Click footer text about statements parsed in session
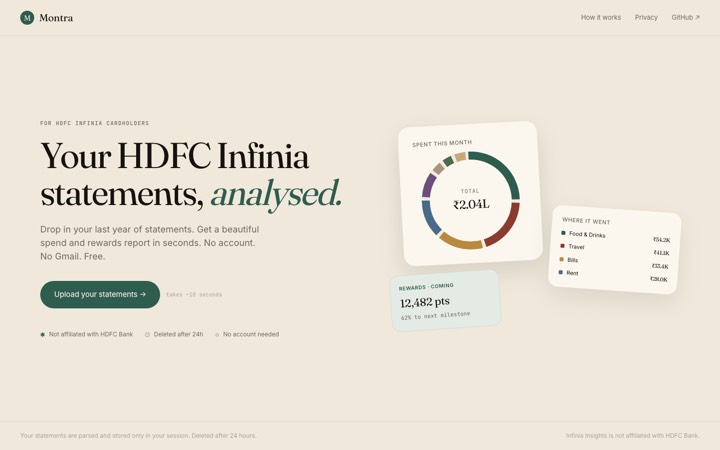Screen dimensions: 720x450 tap(138, 436)
